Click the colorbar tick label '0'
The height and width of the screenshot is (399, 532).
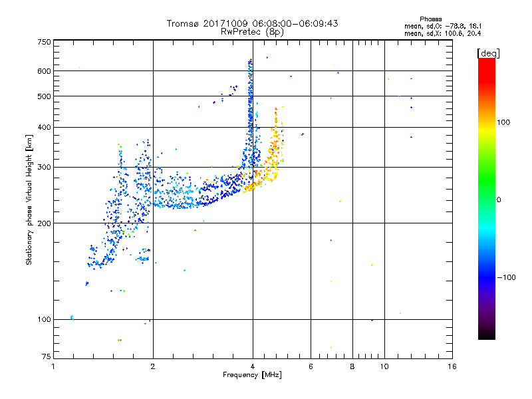(499, 200)
